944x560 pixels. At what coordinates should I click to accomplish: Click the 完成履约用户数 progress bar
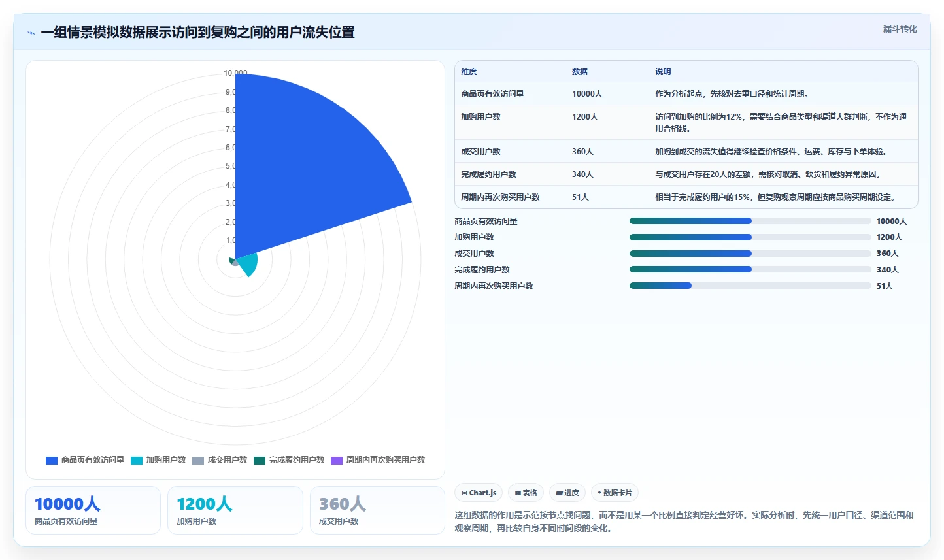pos(750,269)
